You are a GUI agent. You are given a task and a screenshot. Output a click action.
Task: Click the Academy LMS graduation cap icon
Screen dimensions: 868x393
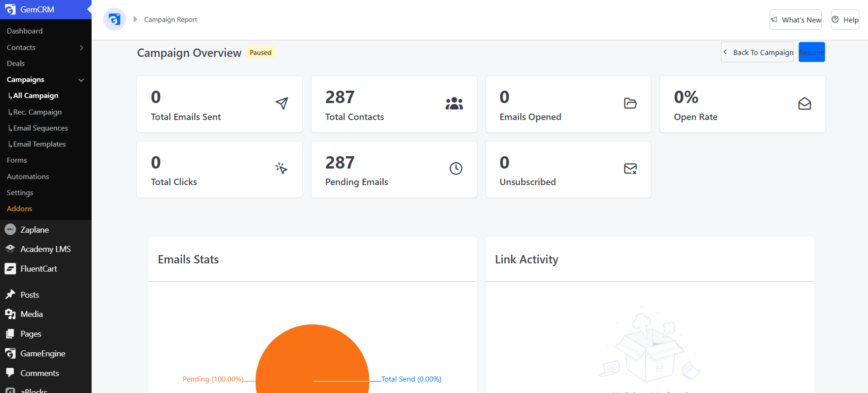[10, 249]
